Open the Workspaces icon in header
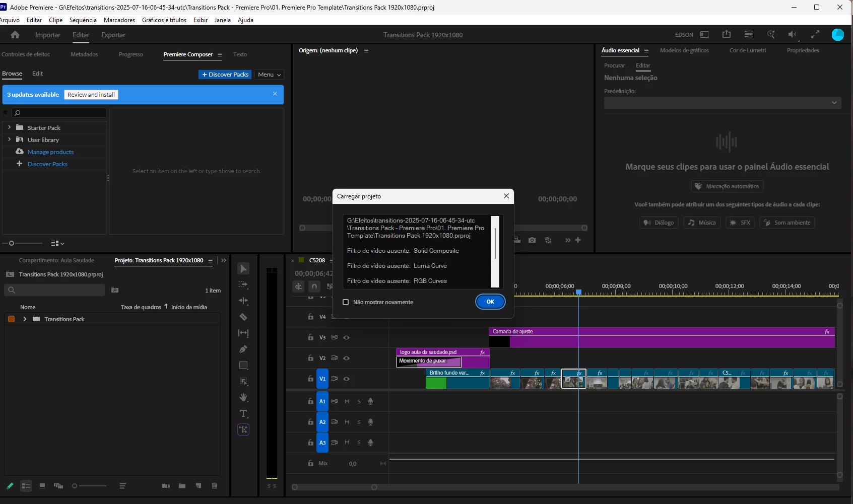Image resolution: width=853 pixels, height=504 pixels. [704, 35]
